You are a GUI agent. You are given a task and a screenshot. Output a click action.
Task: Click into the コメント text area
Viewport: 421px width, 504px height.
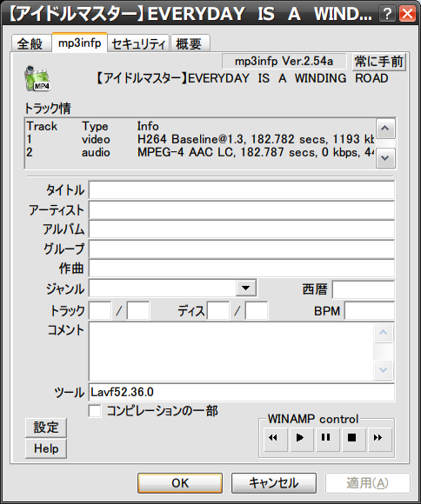(231, 352)
